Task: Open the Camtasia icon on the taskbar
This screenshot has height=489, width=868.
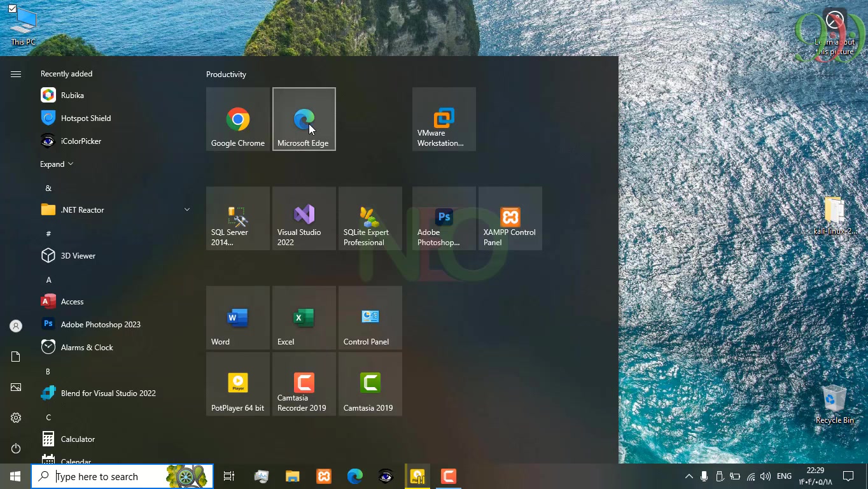Action: 449,476
